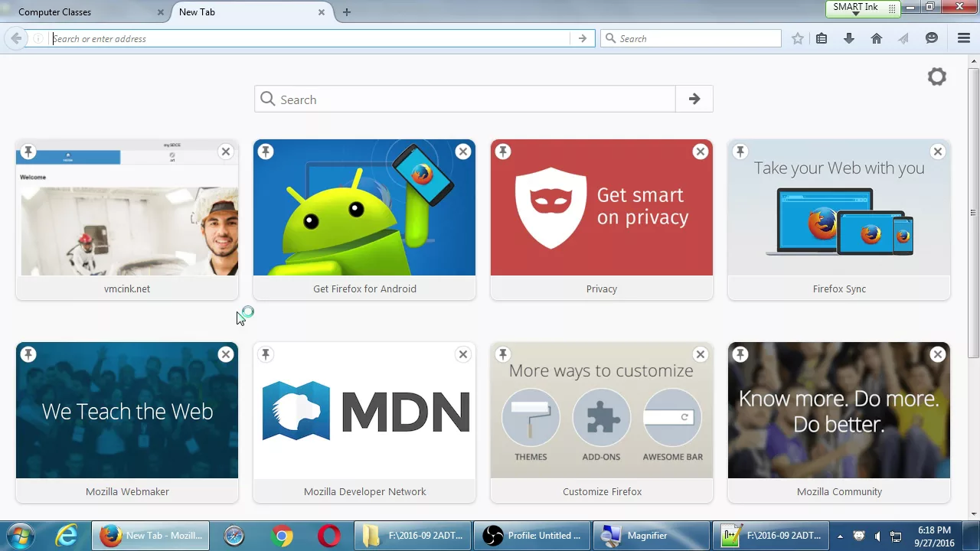980x551 pixels.
Task: Remove the Mozilla Developer Network tile
Action: [463, 354]
